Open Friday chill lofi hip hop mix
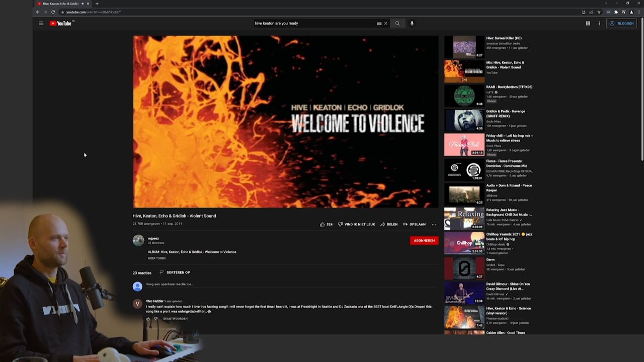This screenshot has width=644, height=362. pyautogui.click(x=509, y=138)
